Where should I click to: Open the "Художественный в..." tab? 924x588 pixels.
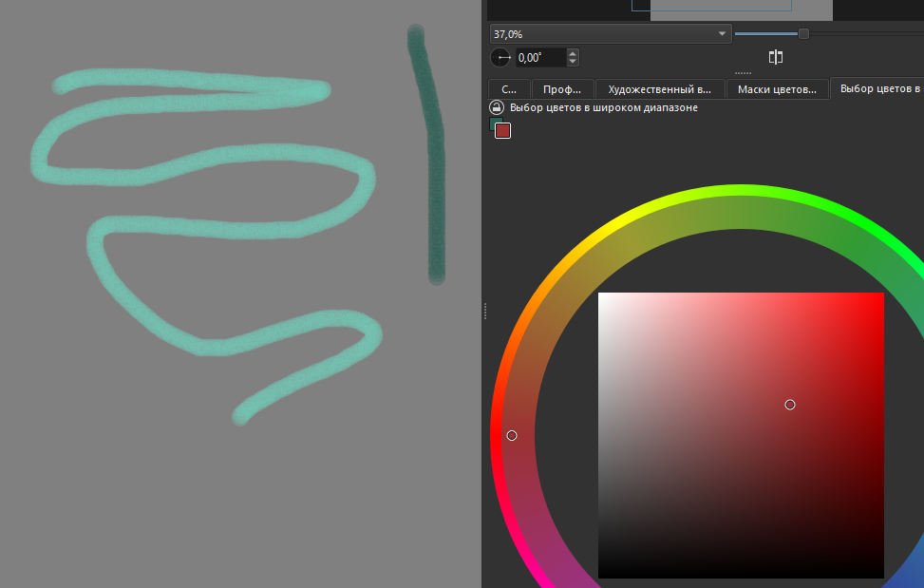point(659,89)
